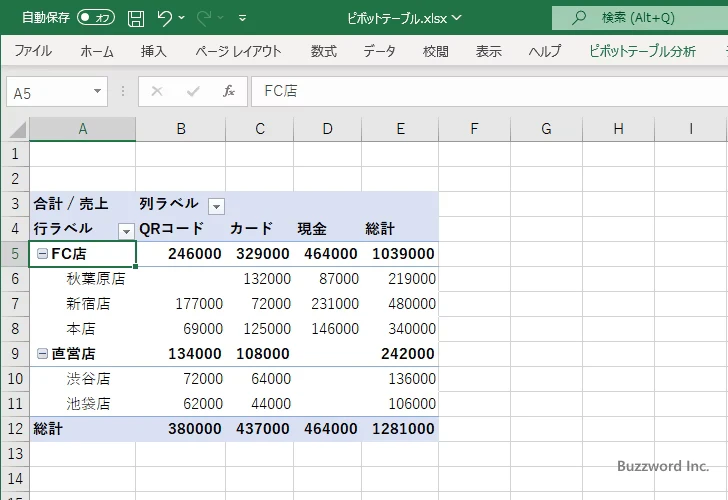The width and height of the screenshot is (728, 500).
Task: Switch to the 数式 tab
Action: pos(324,51)
